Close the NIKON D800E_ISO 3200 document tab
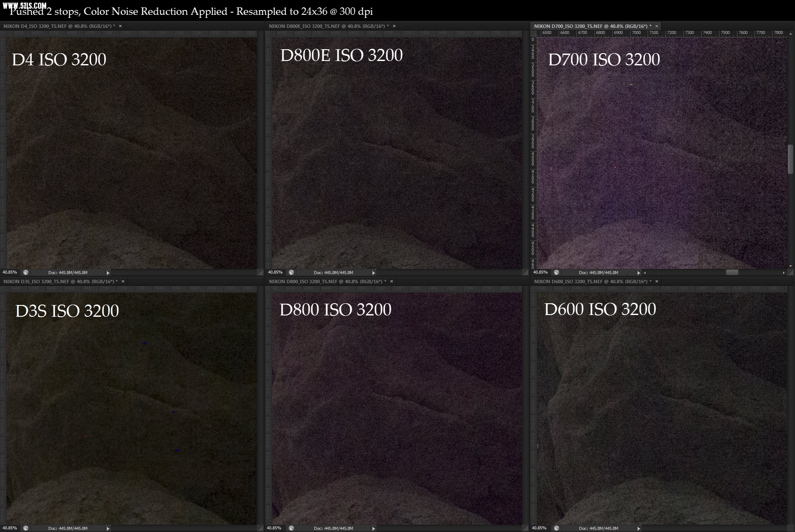The image size is (795, 532). 394,26
